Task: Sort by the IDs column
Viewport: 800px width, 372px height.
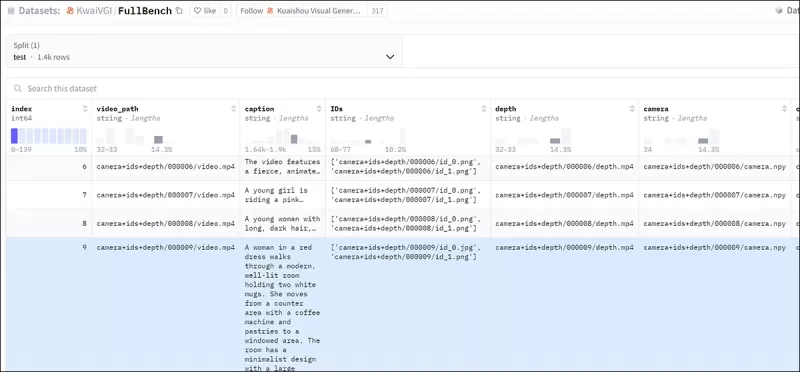Action: pyautogui.click(x=484, y=109)
